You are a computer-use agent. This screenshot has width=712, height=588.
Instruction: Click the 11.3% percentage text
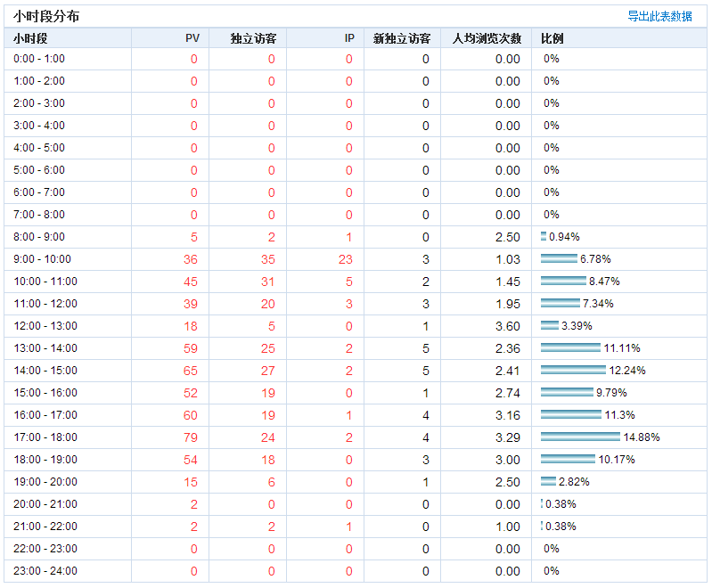(620, 414)
